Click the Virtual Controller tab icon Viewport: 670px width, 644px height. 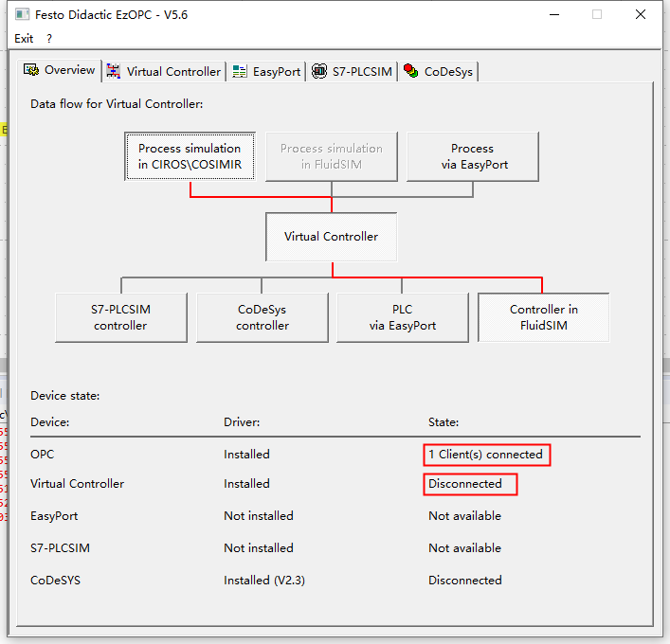pos(113,71)
